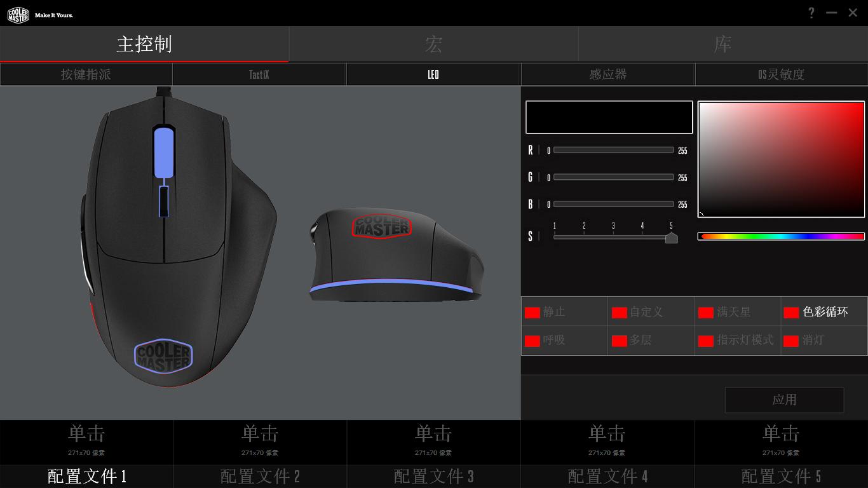Click the Cooler Master logo on top-view mouse
The width and height of the screenshot is (868, 488).
tap(163, 356)
